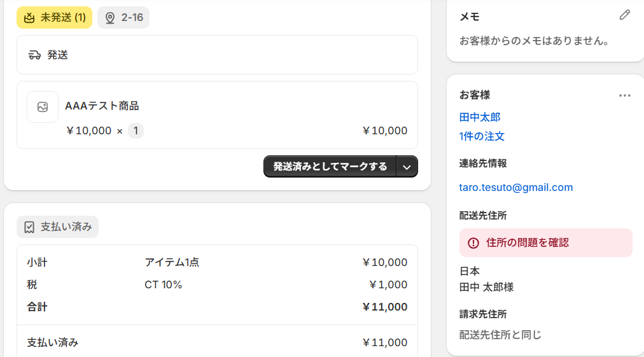Screen dimensions: 644x357
Task: Click the quantity badge 1 beside ¥10,000
Action: (136, 130)
